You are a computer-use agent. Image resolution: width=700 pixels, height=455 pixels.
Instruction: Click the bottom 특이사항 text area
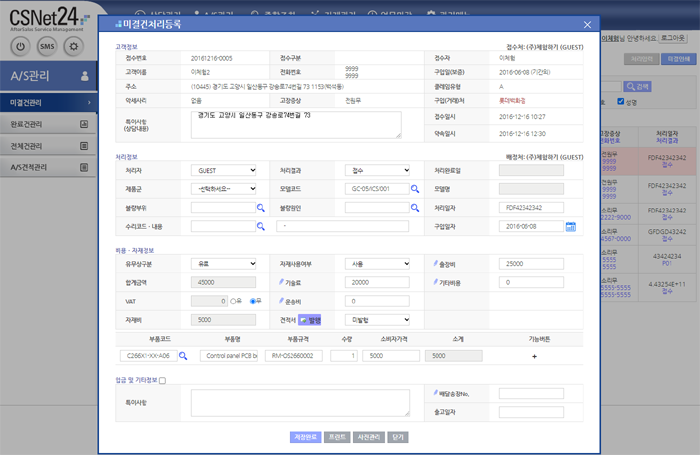click(300, 403)
